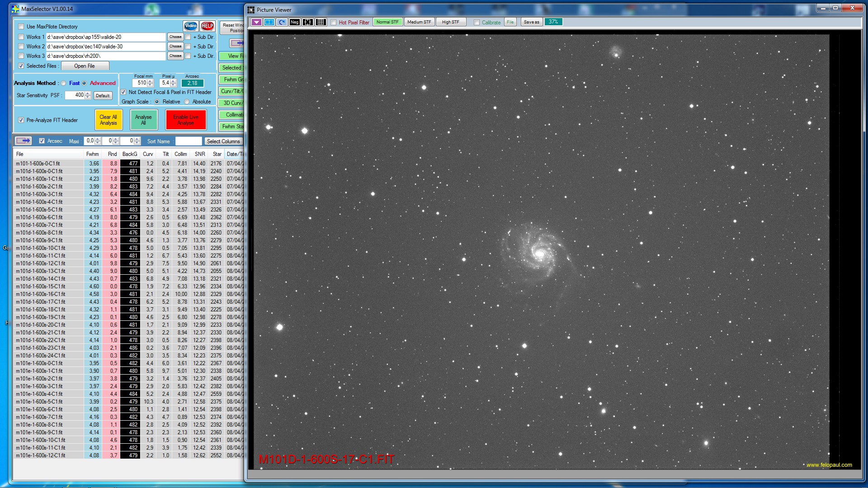Click the purple dropdown arrow icon in Picture Viewer

click(x=256, y=22)
